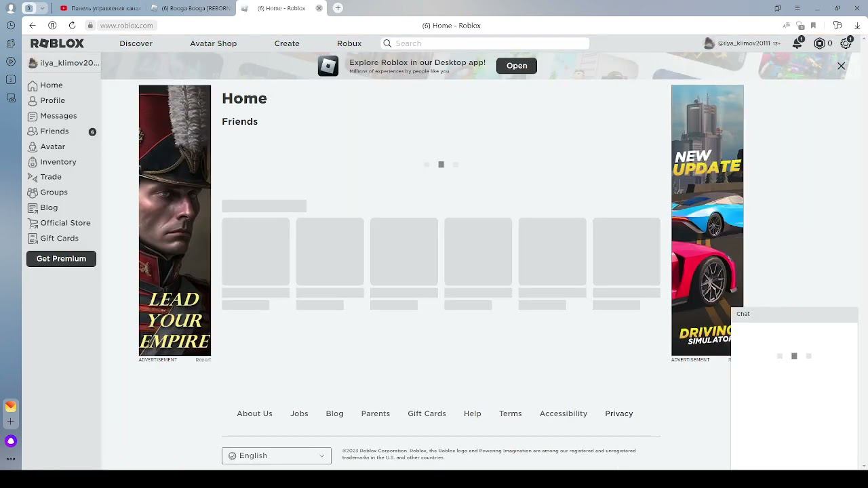
Task: Click the Yandex home button in the toolbar
Action: click(52, 26)
